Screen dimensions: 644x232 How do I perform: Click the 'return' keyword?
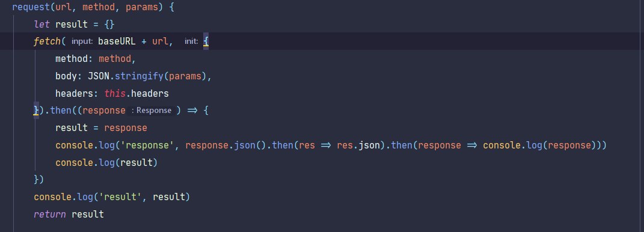(50, 214)
